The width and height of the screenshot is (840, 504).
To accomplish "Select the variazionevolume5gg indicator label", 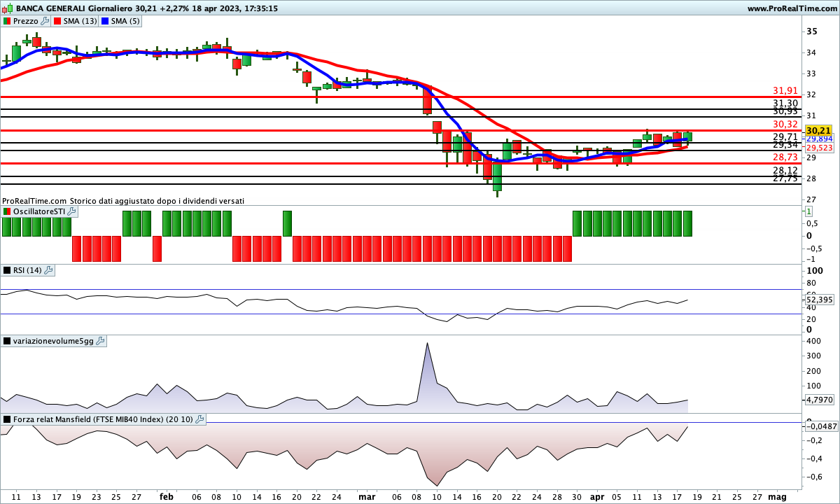I will [x=53, y=341].
